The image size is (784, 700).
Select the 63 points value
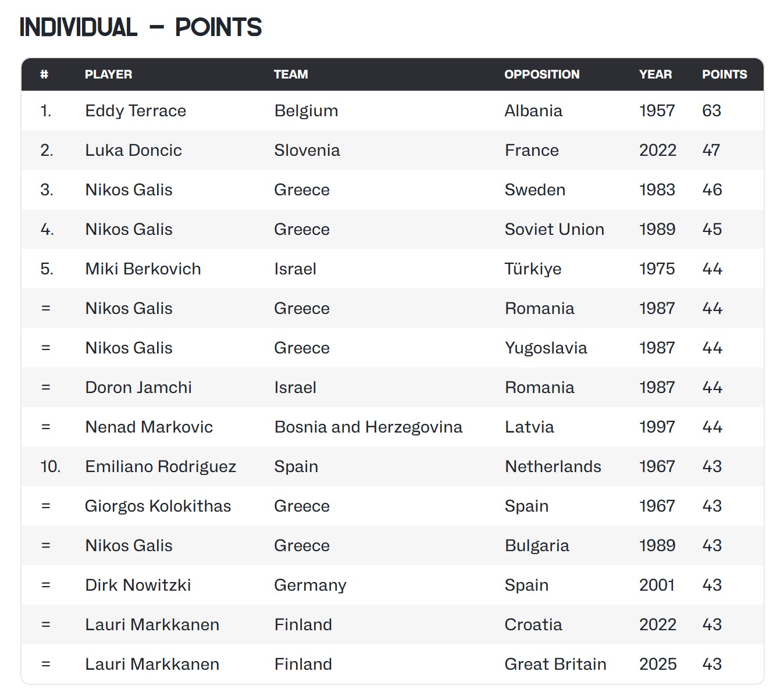711,111
